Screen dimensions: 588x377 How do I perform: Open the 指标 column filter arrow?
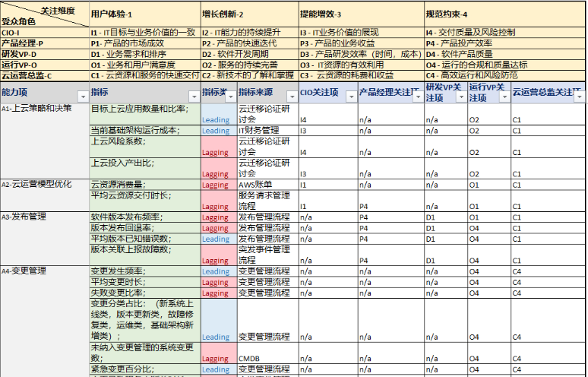tap(193, 97)
